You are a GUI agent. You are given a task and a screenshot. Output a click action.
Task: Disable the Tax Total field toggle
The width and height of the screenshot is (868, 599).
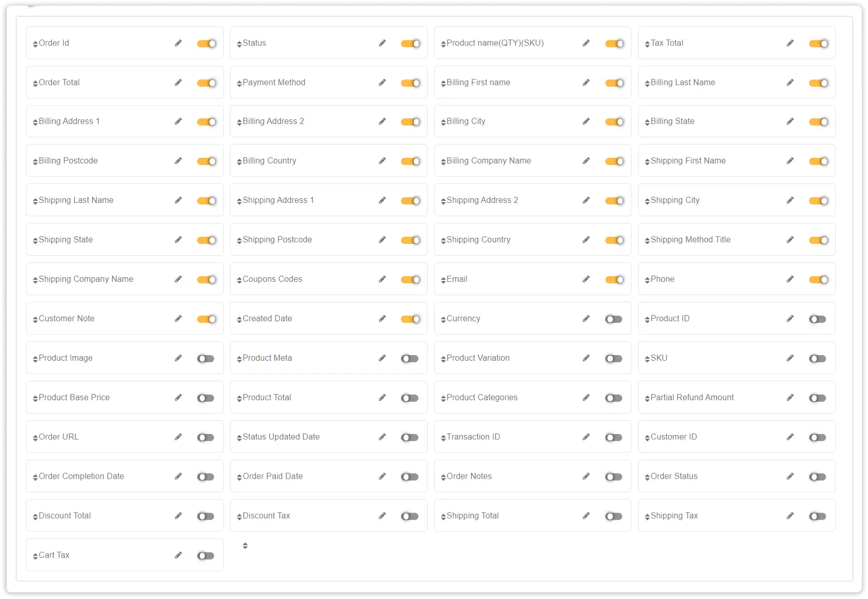click(x=818, y=44)
